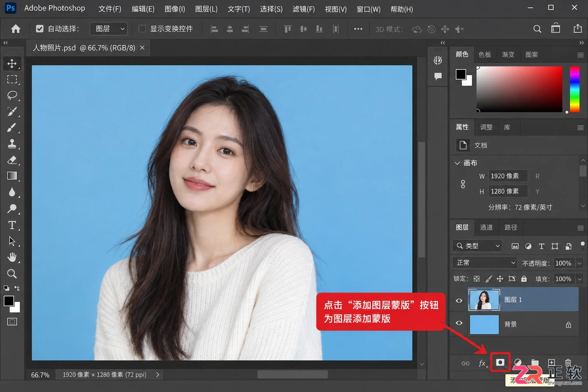Screen dimensions: 588x392
Task: Open the Comments panel icon
Action: pos(438,76)
